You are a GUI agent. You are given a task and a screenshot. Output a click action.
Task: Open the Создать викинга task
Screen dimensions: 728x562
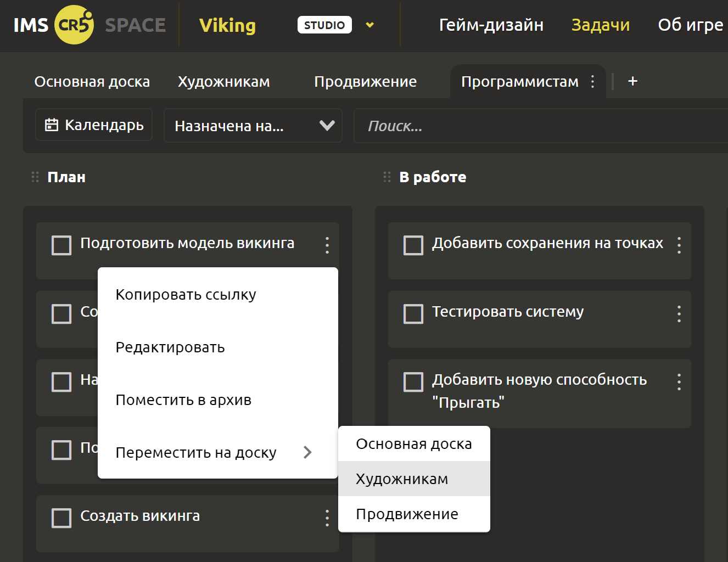140,516
